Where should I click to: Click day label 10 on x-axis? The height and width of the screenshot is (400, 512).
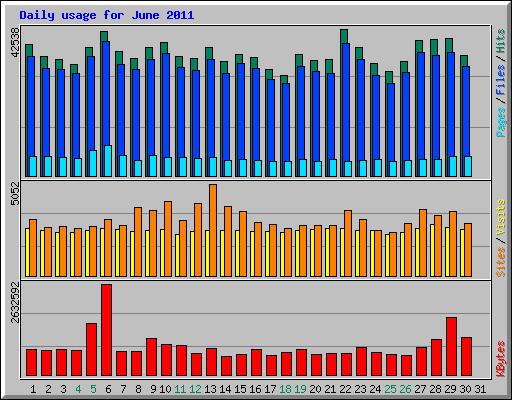tap(165, 389)
